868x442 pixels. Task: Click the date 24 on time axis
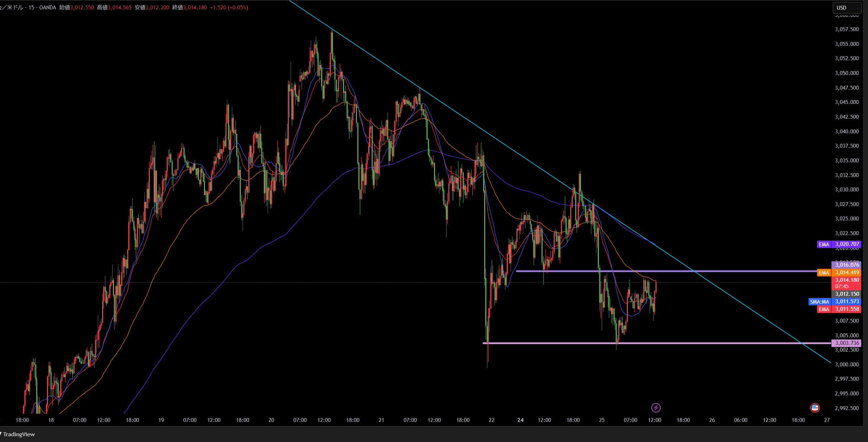coord(520,420)
